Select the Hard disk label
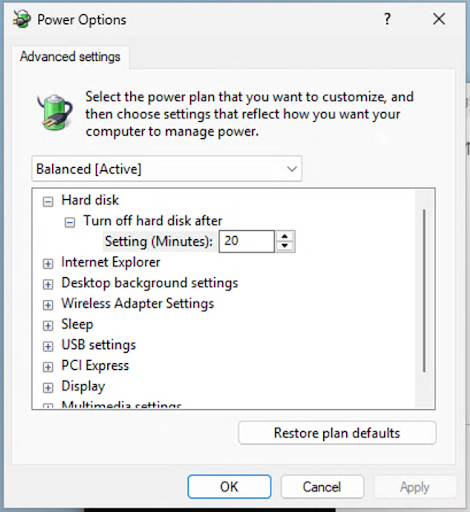470x512 pixels. 90,200
